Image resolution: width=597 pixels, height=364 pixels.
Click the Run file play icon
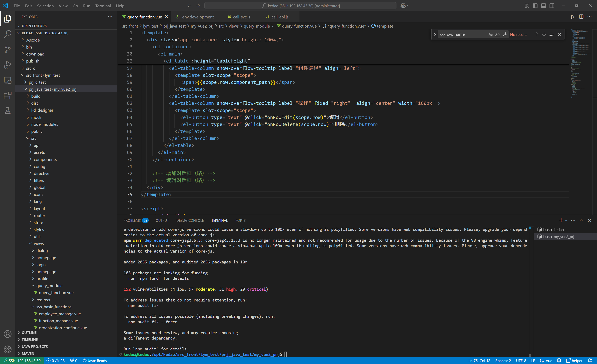(x=573, y=17)
